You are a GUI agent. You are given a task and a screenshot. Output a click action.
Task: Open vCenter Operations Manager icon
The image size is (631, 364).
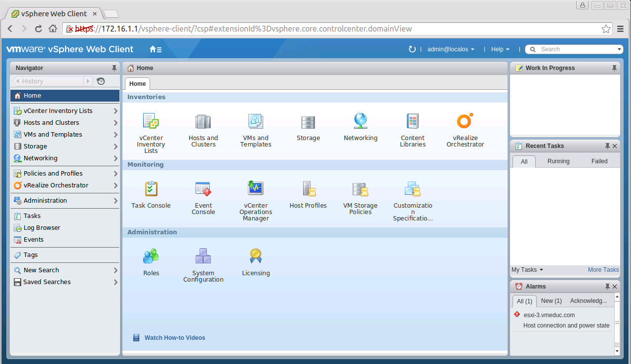click(x=255, y=188)
